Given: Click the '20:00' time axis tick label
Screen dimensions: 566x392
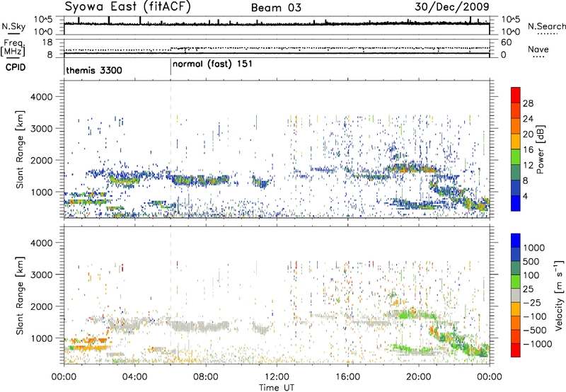Looking at the screenshot, I should point(418,377).
